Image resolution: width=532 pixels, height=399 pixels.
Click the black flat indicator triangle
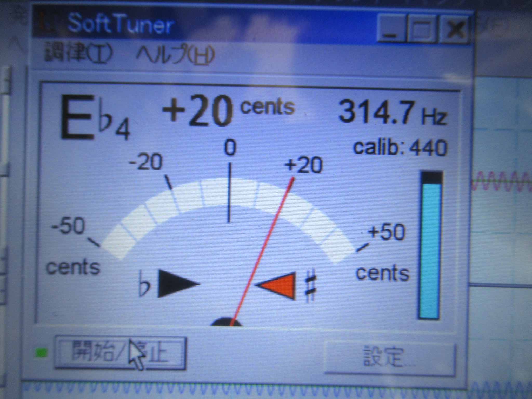175,284
